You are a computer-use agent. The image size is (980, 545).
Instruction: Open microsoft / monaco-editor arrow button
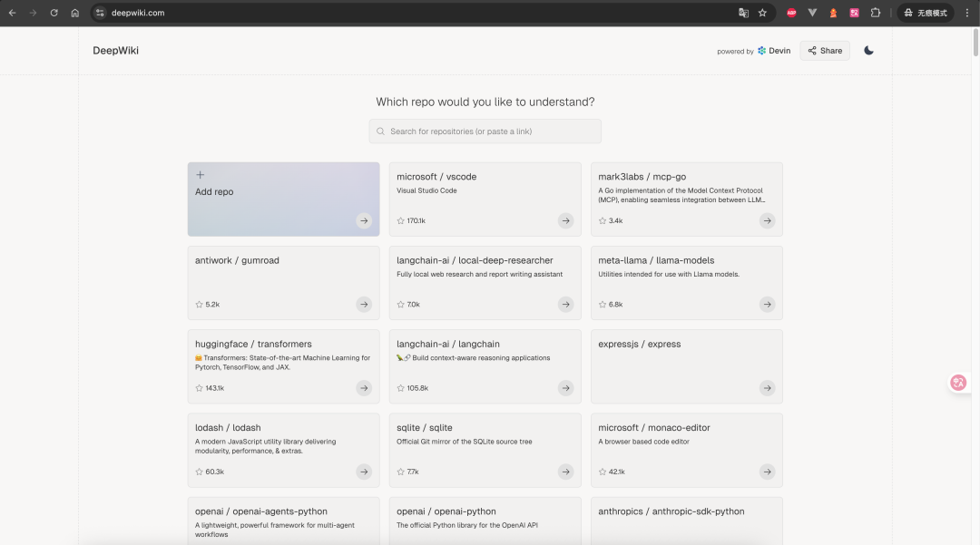[767, 472]
